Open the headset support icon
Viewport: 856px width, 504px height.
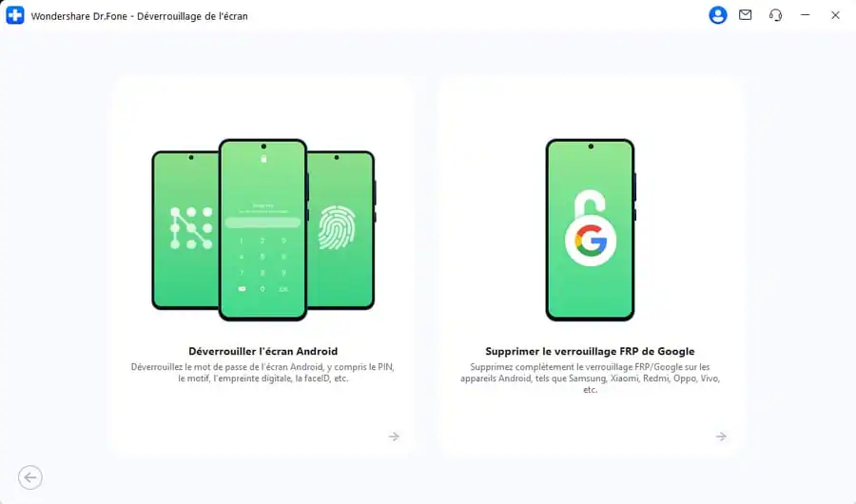click(775, 15)
